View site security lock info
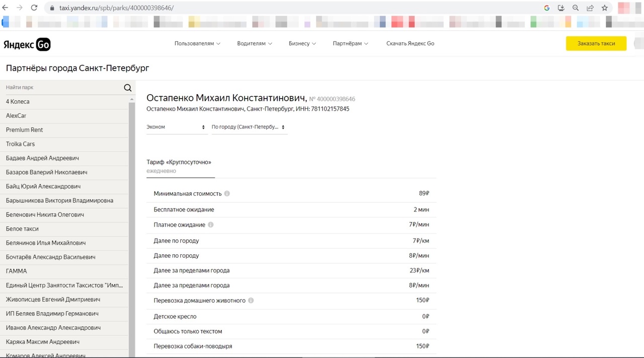 coord(52,8)
